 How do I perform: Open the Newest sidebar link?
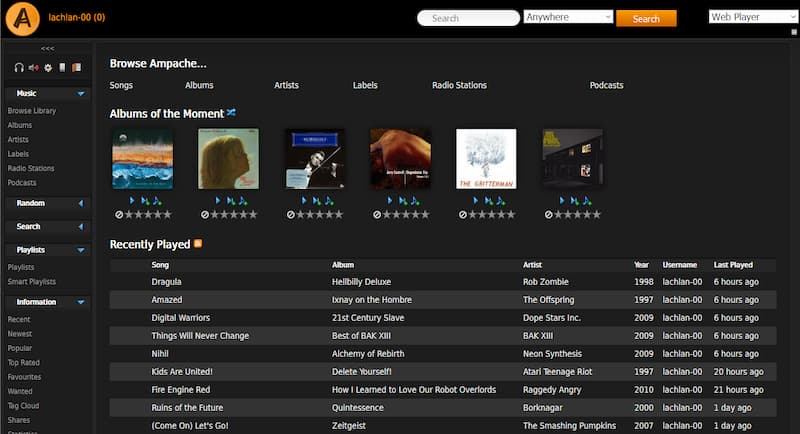click(20, 334)
